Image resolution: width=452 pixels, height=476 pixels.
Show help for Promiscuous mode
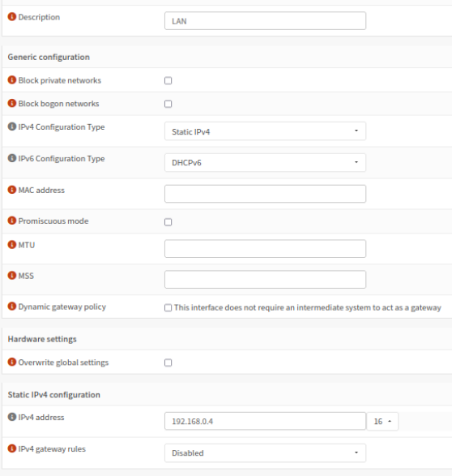12,221
